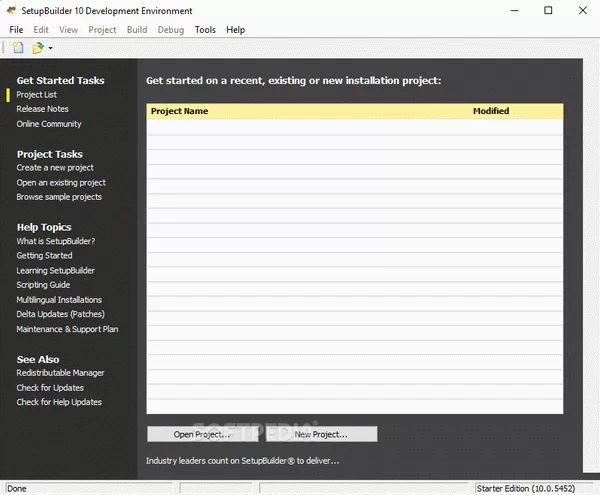Viewport: 600px width, 495px height.
Task: Open Learning SetupBuilder help topic
Action: click(x=55, y=270)
